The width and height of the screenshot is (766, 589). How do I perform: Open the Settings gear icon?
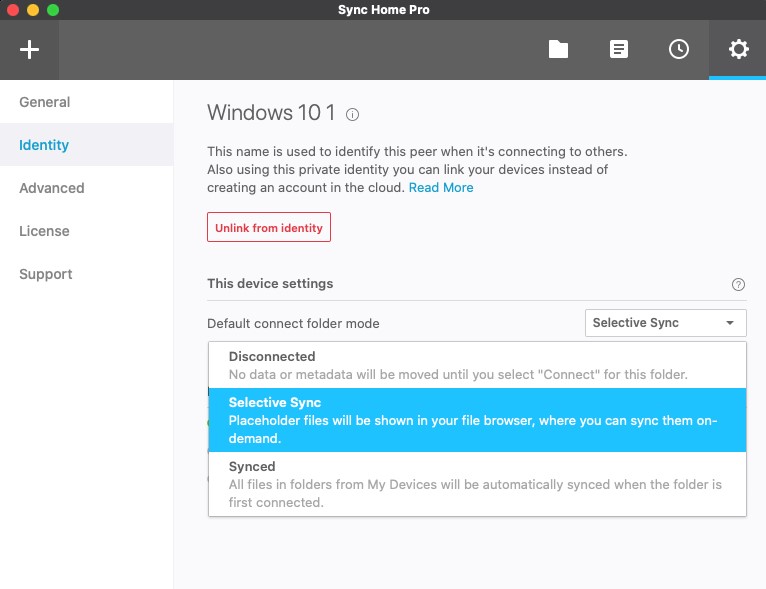tap(738, 49)
